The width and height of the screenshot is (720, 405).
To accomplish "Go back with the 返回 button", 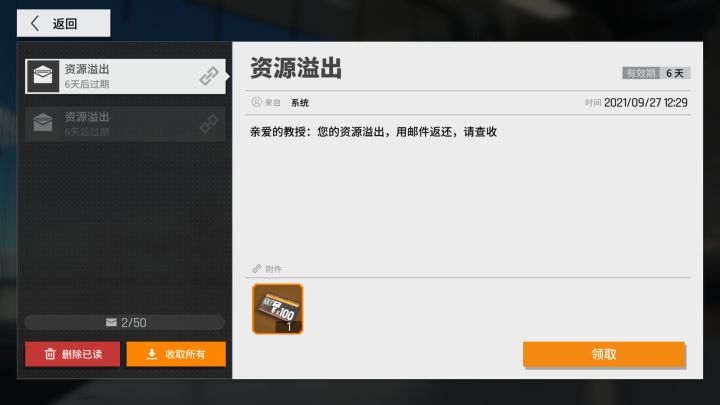I will tap(63, 23).
